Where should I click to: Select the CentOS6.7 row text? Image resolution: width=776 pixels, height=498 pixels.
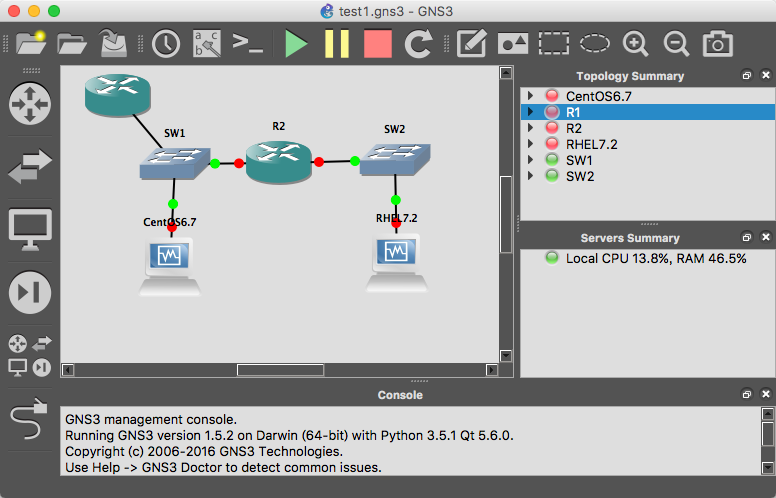tap(599, 96)
